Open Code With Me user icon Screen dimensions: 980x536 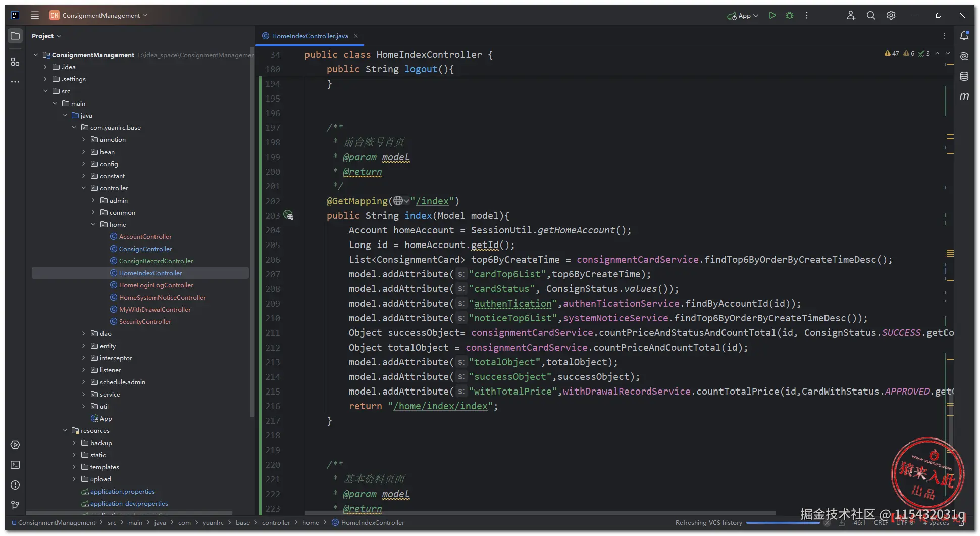[x=851, y=15]
